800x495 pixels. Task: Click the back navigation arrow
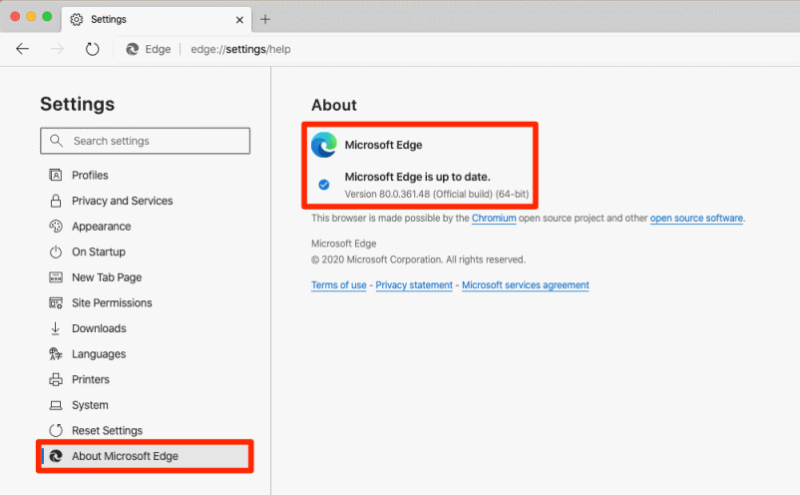pos(22,49)
